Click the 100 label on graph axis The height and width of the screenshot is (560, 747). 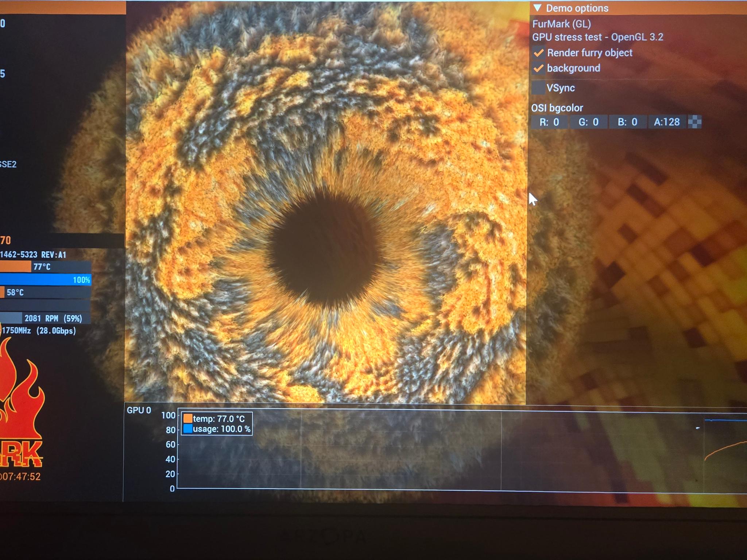coord(168,415)
